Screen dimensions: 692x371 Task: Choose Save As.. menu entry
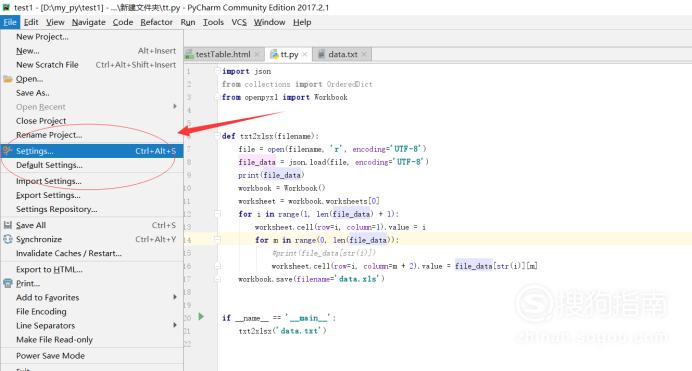tap(92, 93)
